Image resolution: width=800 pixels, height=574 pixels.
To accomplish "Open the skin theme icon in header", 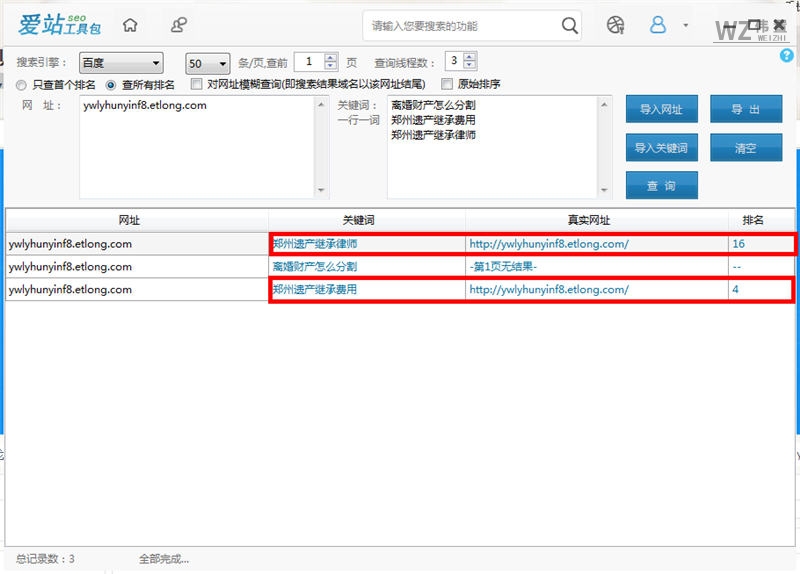I will point(616,25).
